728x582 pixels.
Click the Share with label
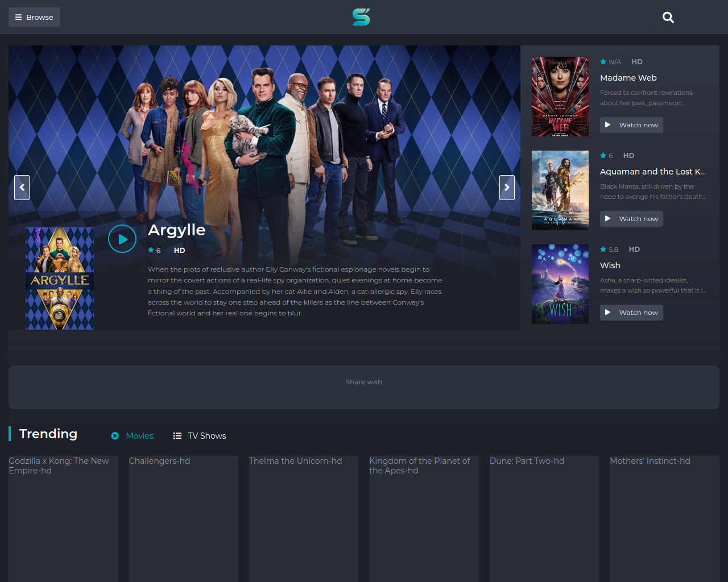(x=364, y=382)
